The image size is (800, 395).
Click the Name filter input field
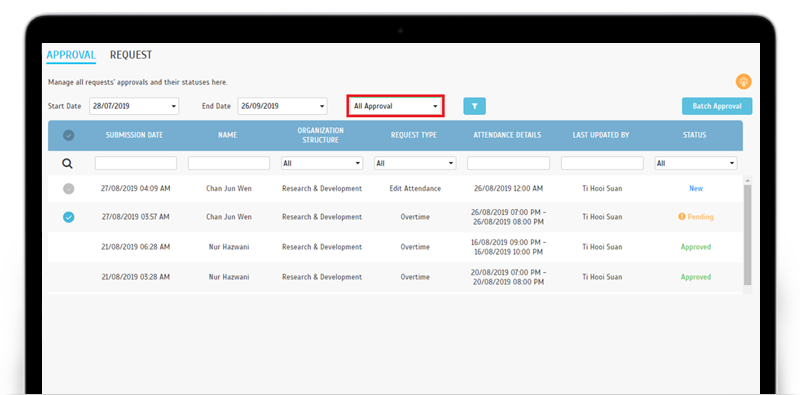[229, 163]
